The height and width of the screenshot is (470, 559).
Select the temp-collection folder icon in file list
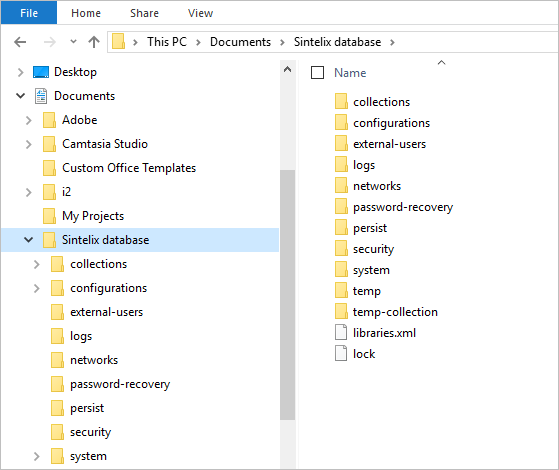tap(341, 312)
